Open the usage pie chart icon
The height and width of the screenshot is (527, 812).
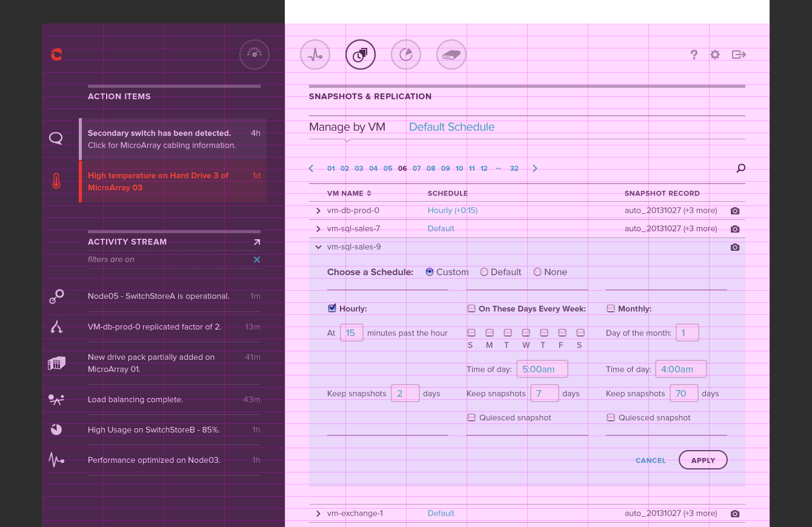(x=406, y=55)
